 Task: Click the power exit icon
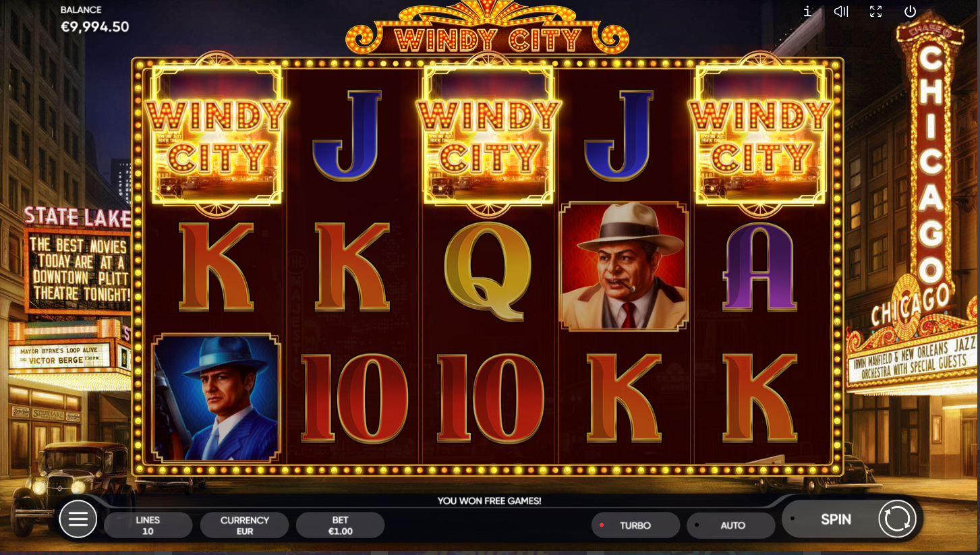(x=910, y=11)
